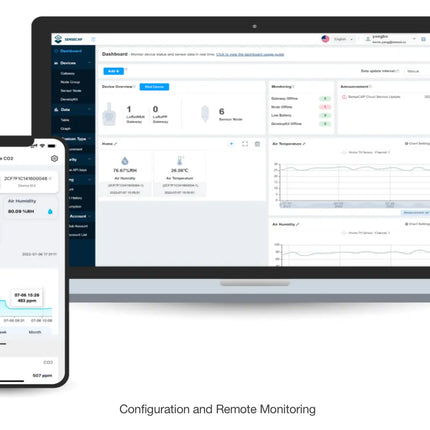Delete Home panel with trash icon
Screen dimensions: 430x430
[257, 144]
